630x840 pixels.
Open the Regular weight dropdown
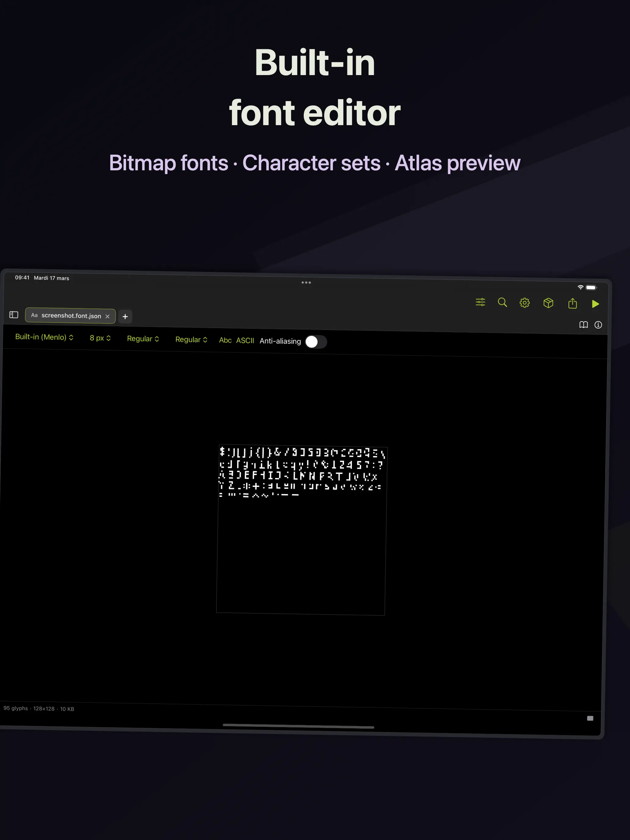click(143, 339)
